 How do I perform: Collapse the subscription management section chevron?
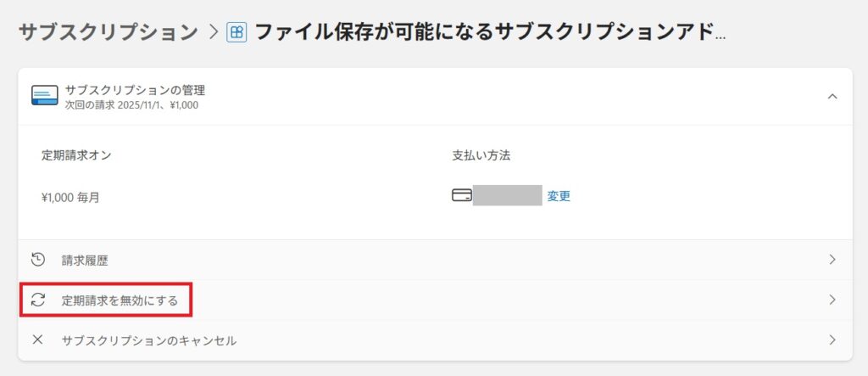tap(832, 97)
